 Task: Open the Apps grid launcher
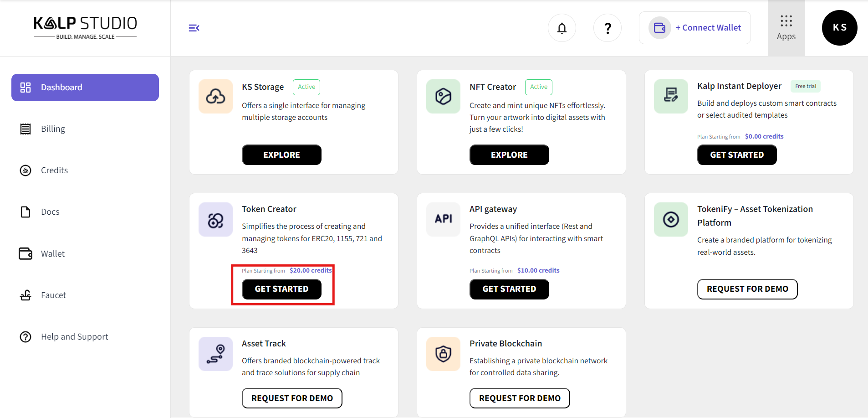pyautogui.click(x=786, y=28)
